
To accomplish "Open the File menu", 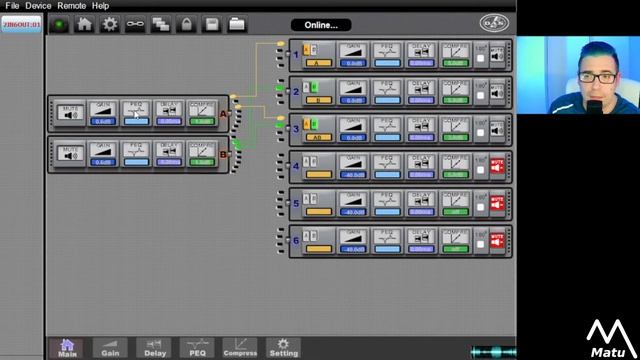I will pyautogui.click(x=12, y=6).
